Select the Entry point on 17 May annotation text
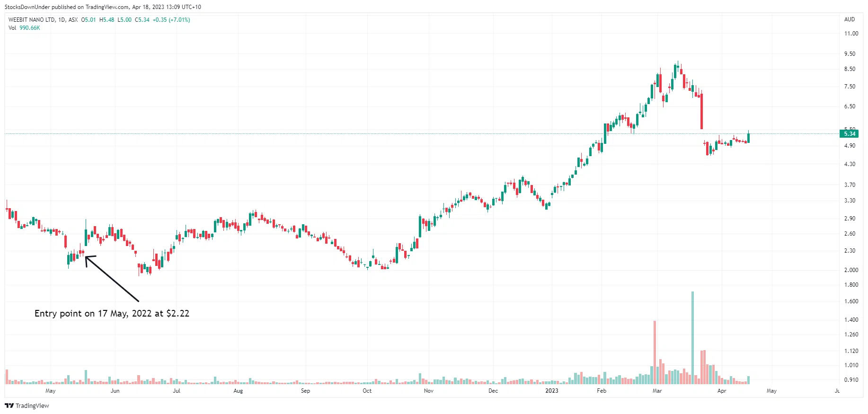 coord(112,313)
